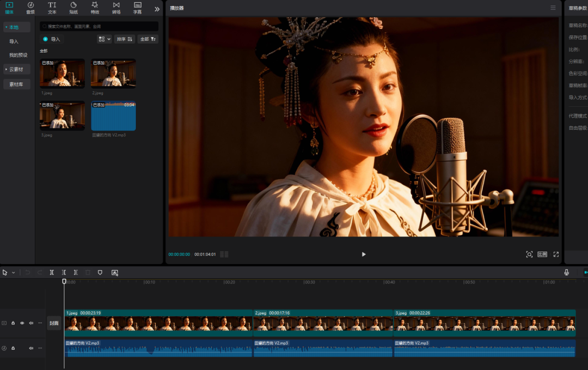
Task: Open the 贴纸 (Stickers) panel icon
Action: point(73,8)
